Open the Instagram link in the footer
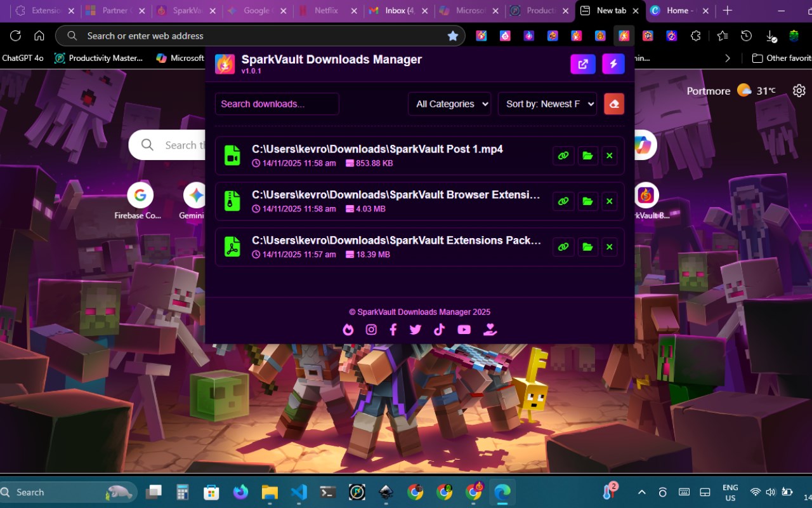The image size is (812, 508). pos(371,330)
